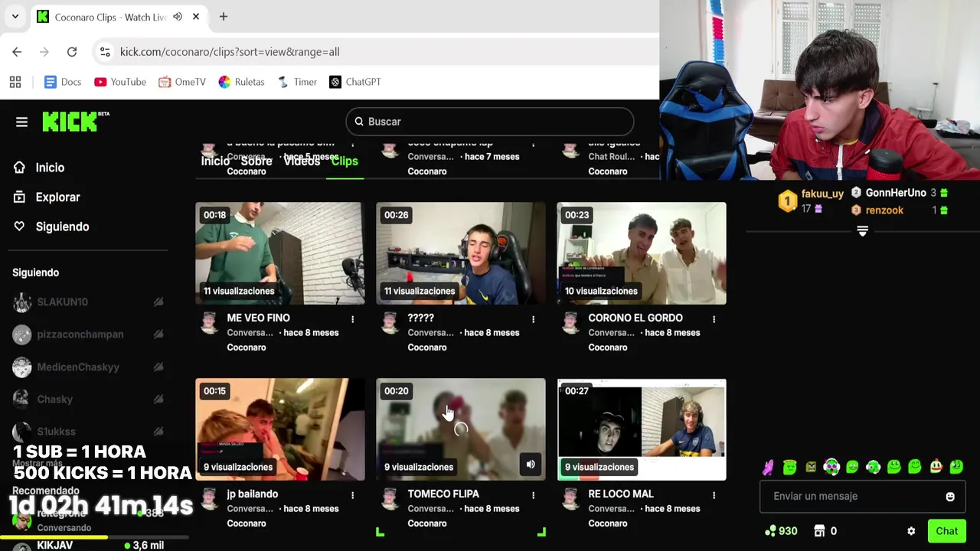Open options menu for ????? clip
The height and width of the screenshot is (551, 980).
coord(534,319)
